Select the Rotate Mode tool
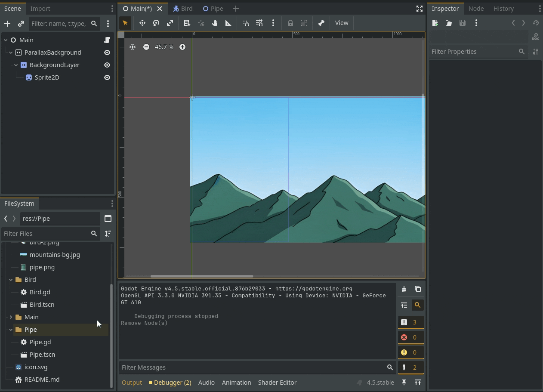The height and width of the screenshot is (392, 543). point(156,23)
